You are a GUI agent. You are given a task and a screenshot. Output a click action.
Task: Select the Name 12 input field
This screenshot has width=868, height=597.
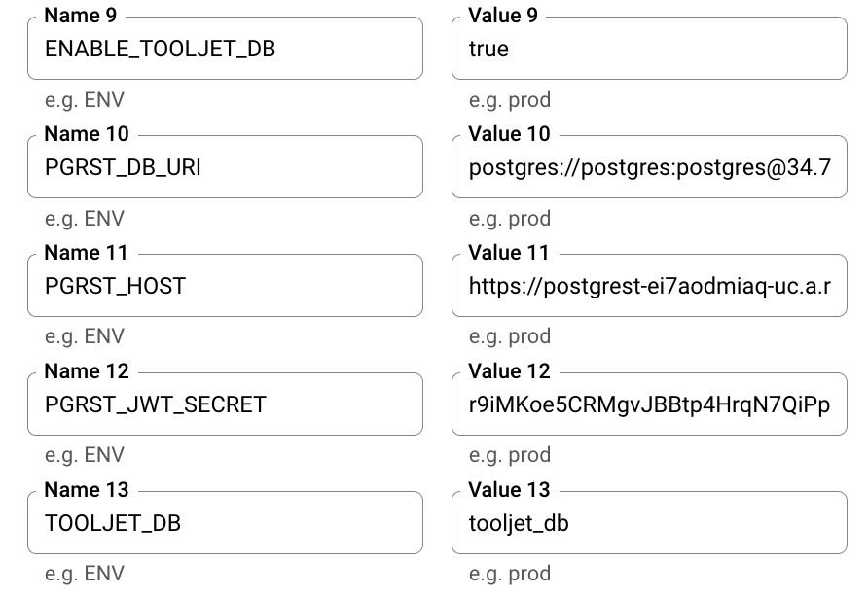tap(225, 404)
